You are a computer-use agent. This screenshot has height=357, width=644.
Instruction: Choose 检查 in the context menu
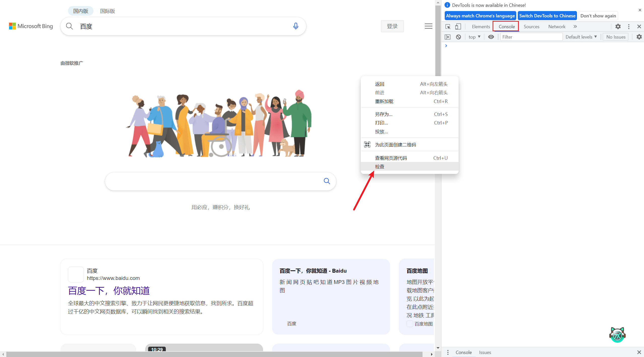[410, 167]
